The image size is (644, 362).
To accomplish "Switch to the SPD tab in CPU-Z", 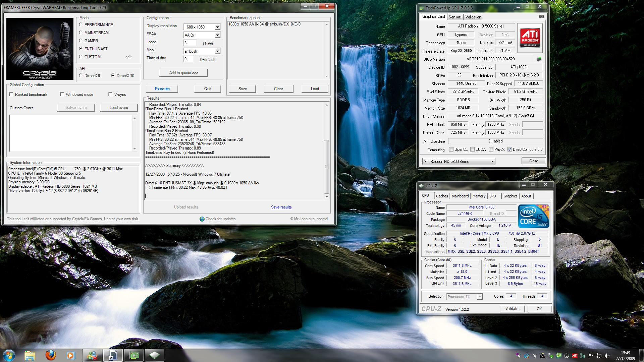I will pos(492,196).
